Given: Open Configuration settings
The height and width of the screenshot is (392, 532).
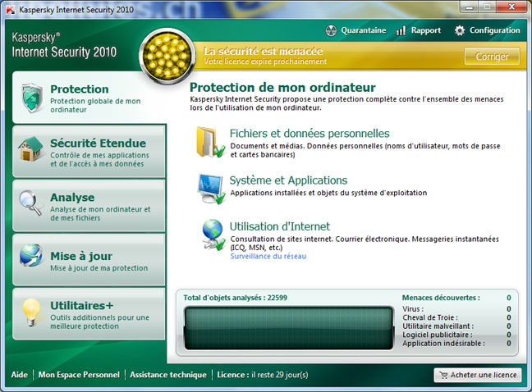Looking at the screenshot, I should tap(487, 30).
